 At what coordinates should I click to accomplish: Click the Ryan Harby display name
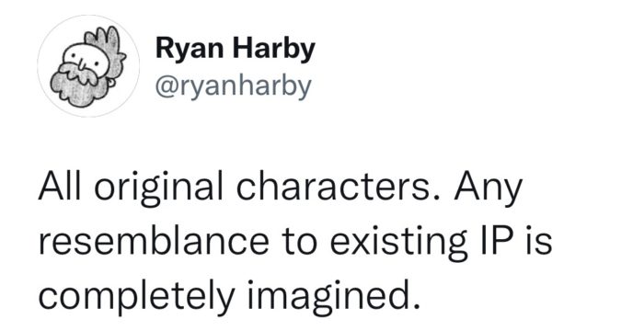[x=235, y=49]
